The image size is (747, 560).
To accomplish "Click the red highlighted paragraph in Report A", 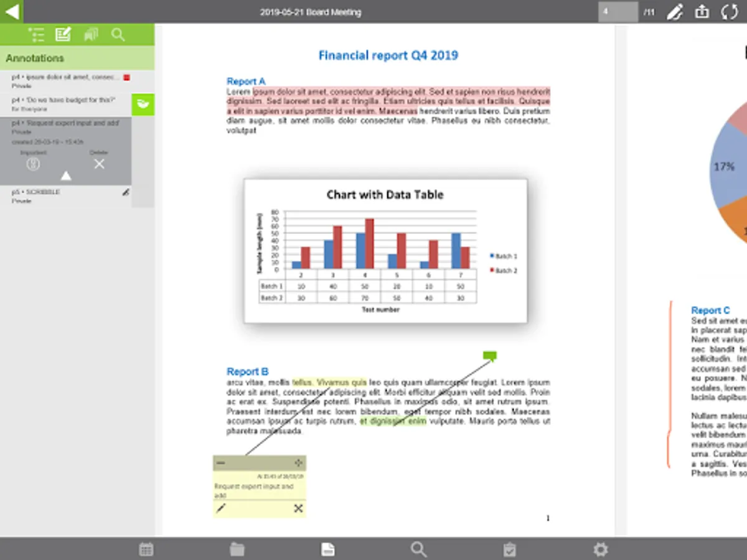I will coord(388,101).
